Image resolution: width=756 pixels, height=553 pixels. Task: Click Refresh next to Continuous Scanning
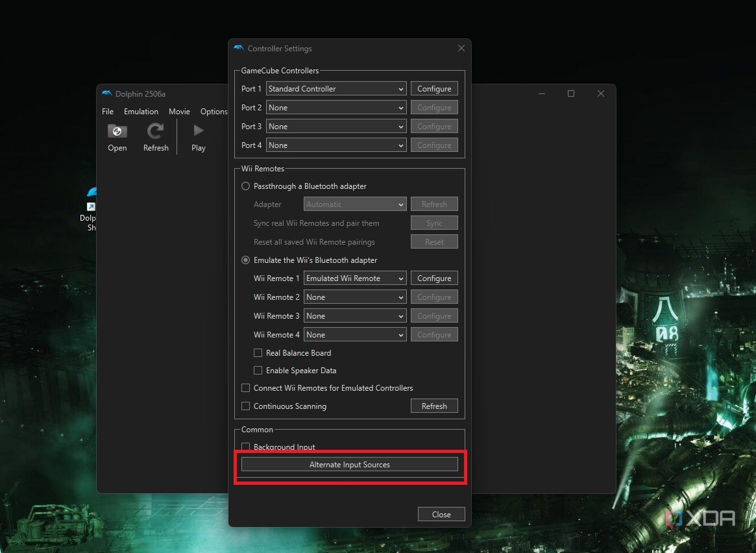434,406
